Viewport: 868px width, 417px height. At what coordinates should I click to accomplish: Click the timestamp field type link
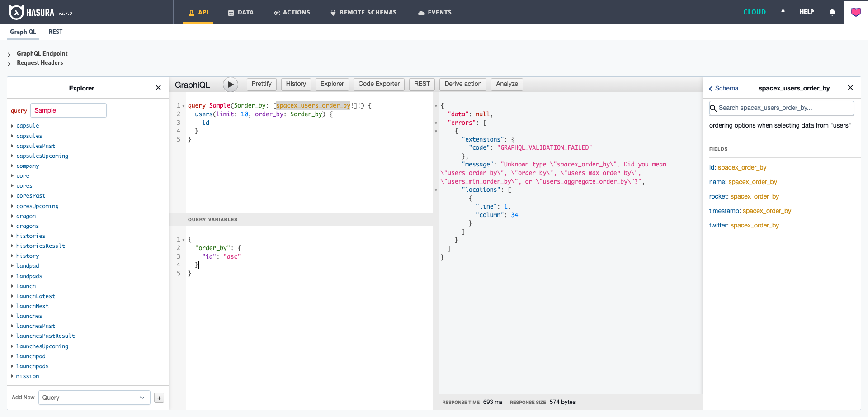coord(767,211)
